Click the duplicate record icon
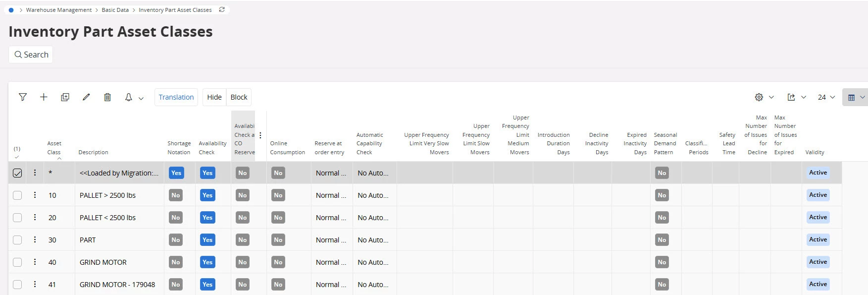The width and height of the screenshot is (868, 295). click(x=65, y=97)
